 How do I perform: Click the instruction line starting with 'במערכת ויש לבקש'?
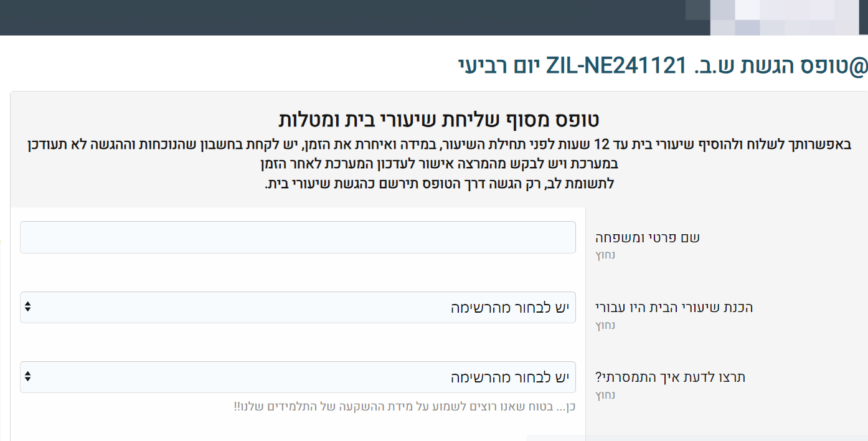(x=440, y=164)
